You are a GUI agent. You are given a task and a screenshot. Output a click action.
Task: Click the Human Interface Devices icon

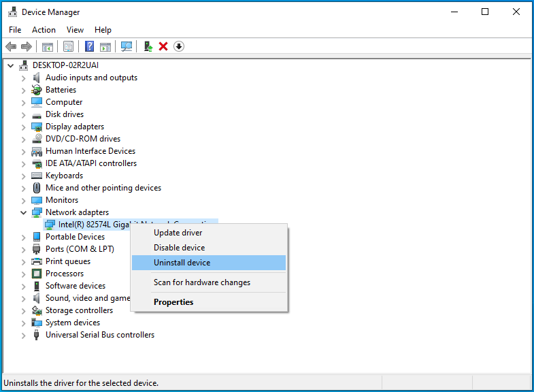coord(37,151)
